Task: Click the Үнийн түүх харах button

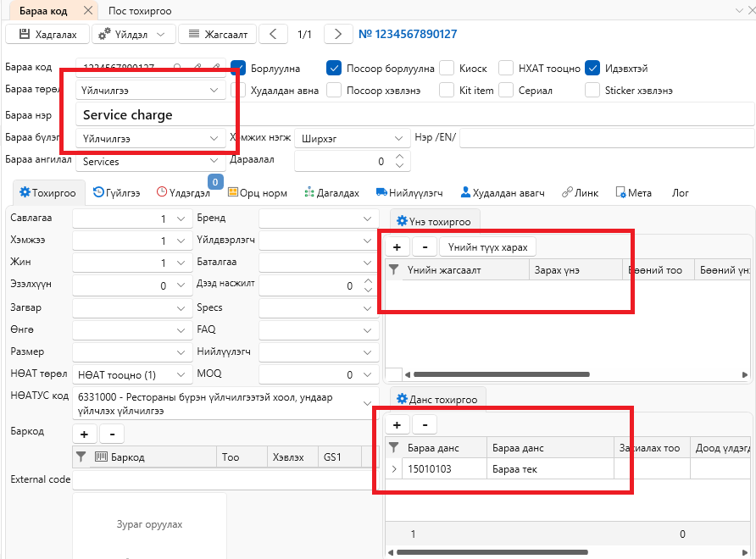Action: pyautogui.click(x=488, y=247)
